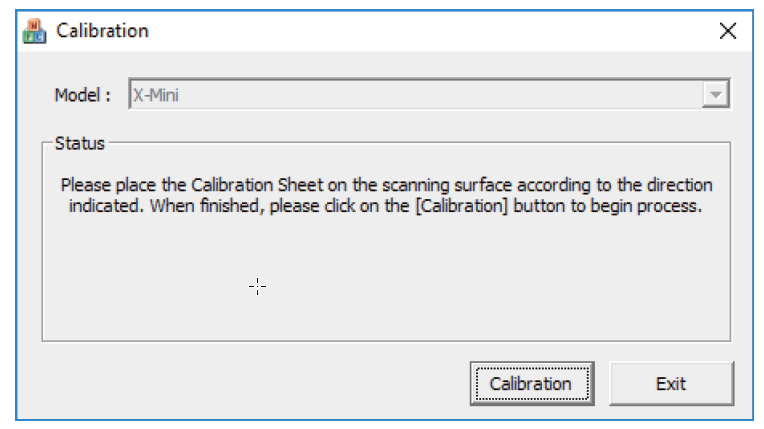Click the empty dialog area left of Calibration button

point(244,383)
